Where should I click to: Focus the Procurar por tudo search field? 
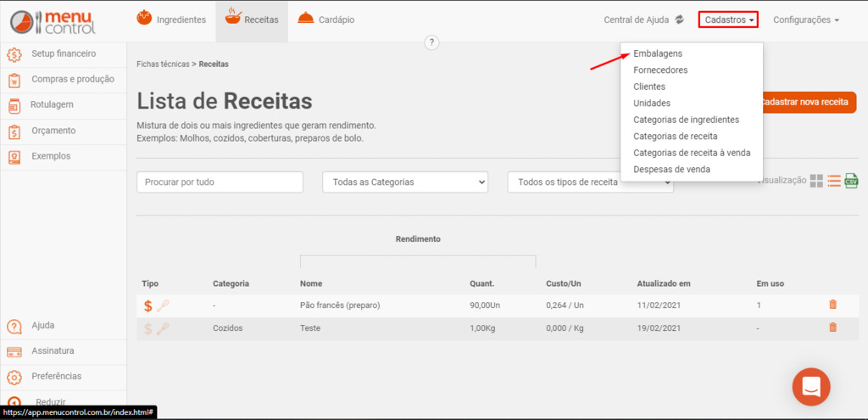point(220,182)
